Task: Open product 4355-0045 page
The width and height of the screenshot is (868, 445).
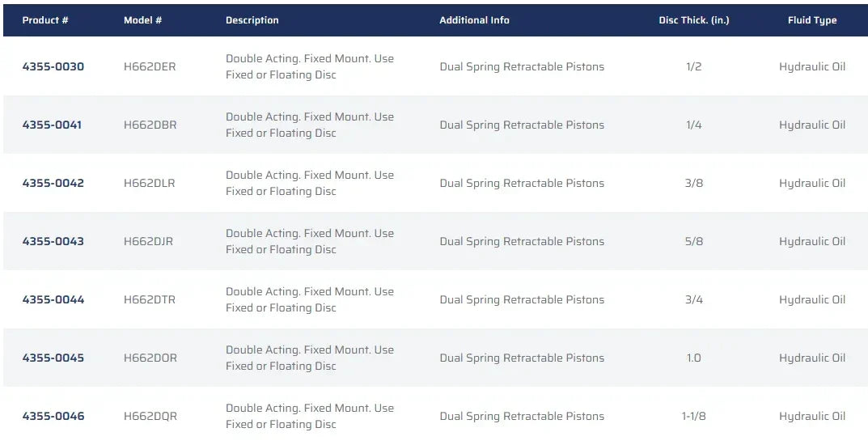Action: pyautogui.click(x=53, y=358)
